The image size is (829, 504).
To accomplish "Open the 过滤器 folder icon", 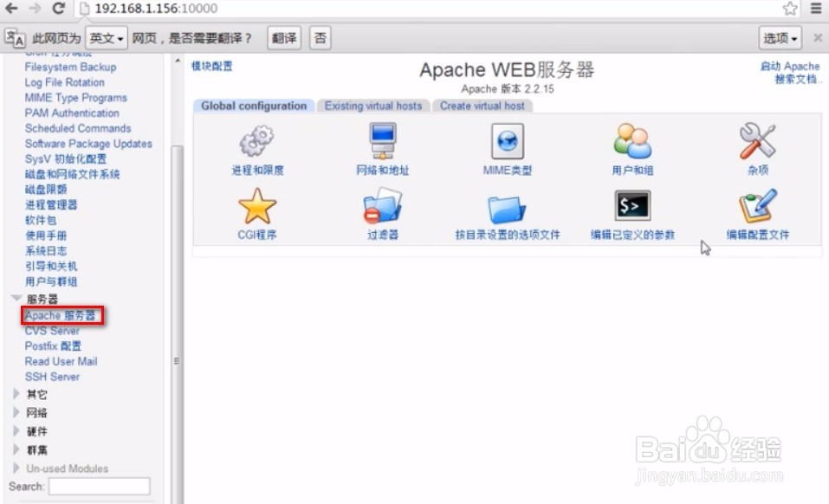I will [x=382, y=207].
